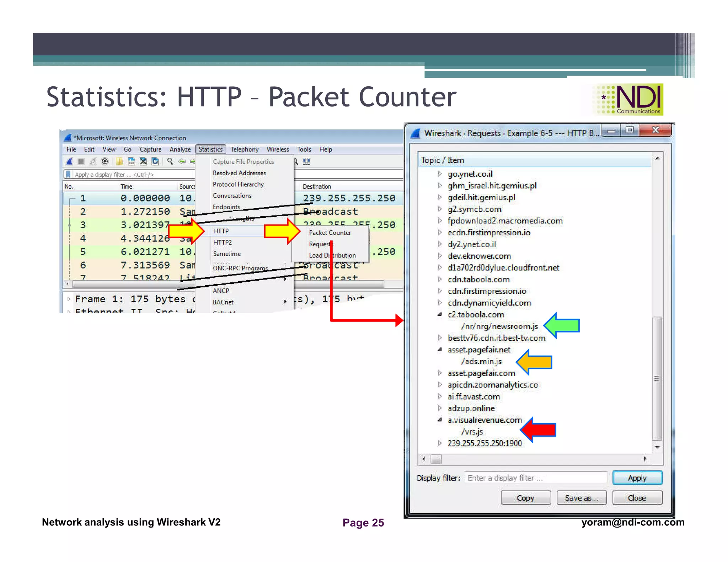Expand go.ynet.co.il tree item
This screenshot has width=728, height=562.
pos(440,174)
